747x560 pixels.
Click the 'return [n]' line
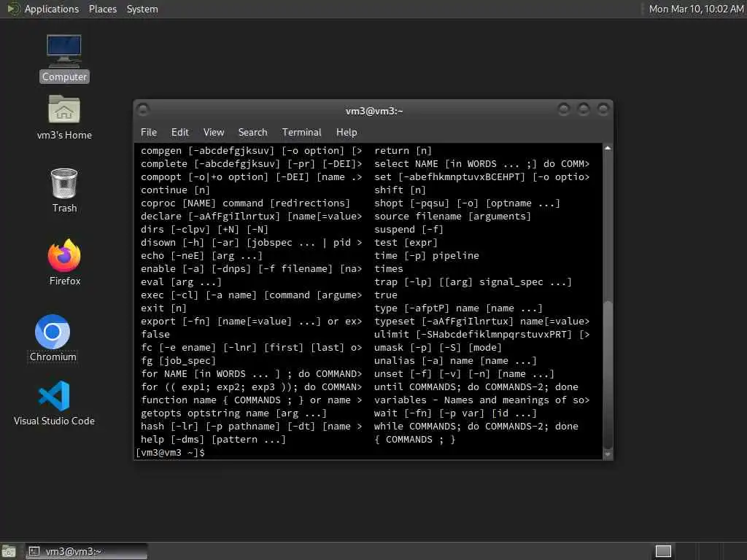tap(403, 150)
